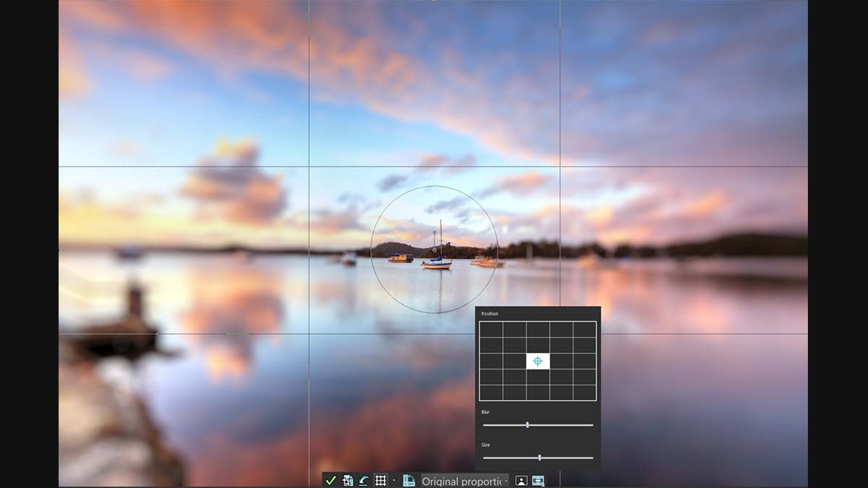Click the Clear crop arrow icon
This screenshot has height=488, width=868.
[364, 481]
